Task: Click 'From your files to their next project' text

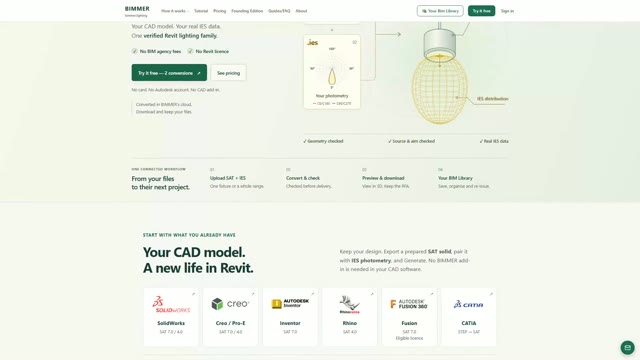Action: [x=160, y=183]
